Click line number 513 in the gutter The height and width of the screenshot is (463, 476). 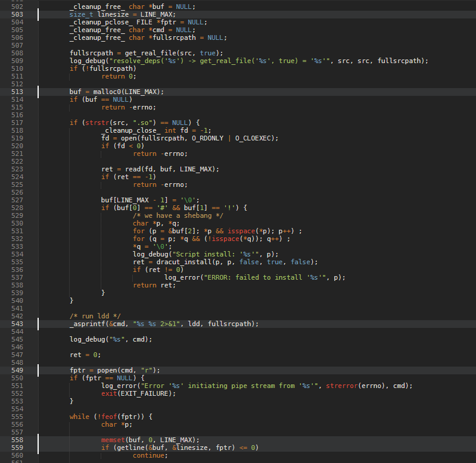point(17,92)
